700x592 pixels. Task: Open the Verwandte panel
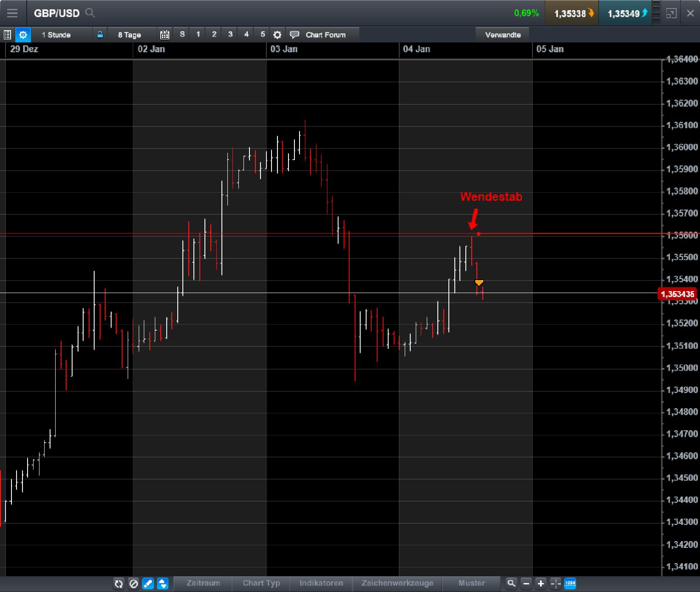point(503,34)
